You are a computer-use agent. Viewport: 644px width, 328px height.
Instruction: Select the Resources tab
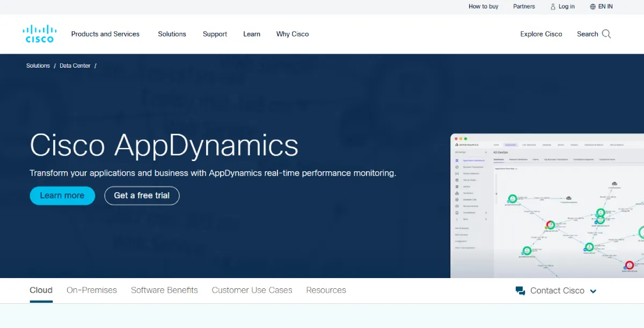pos(326,290)
